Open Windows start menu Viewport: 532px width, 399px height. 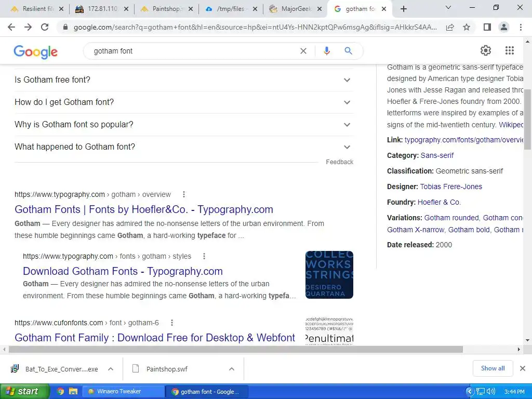24,392
